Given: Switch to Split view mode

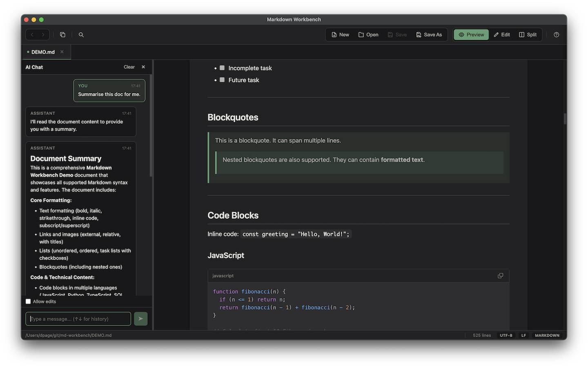Looking at the screenshot, I should click(x=528, y=34).
